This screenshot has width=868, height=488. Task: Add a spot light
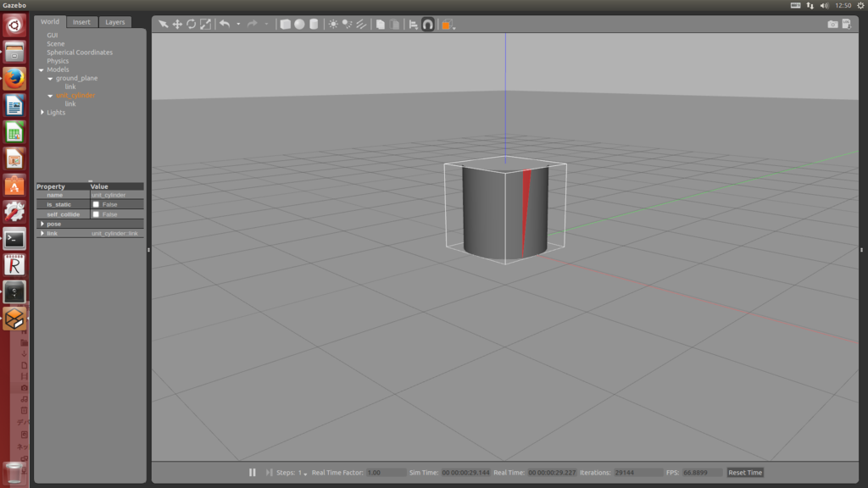347,24
